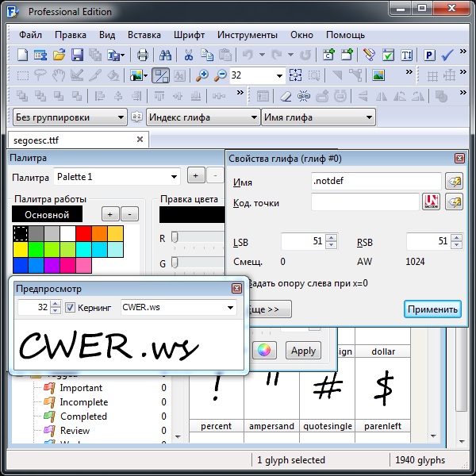Image resolution: width=476 pixels, height=476 pixels.
Task: Open the Инструменты menu
Action: 247,35
